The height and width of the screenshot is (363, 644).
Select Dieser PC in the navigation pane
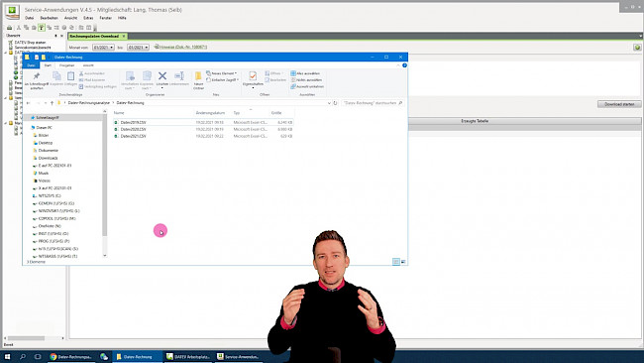click(x=44, y=127)
